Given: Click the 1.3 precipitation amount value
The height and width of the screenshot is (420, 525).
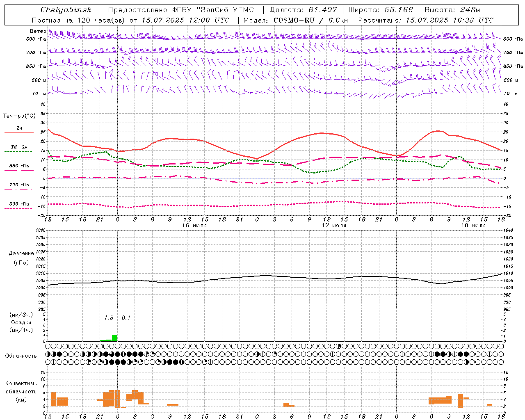Looking at the screenshot, I should click(x=109, y=318).
